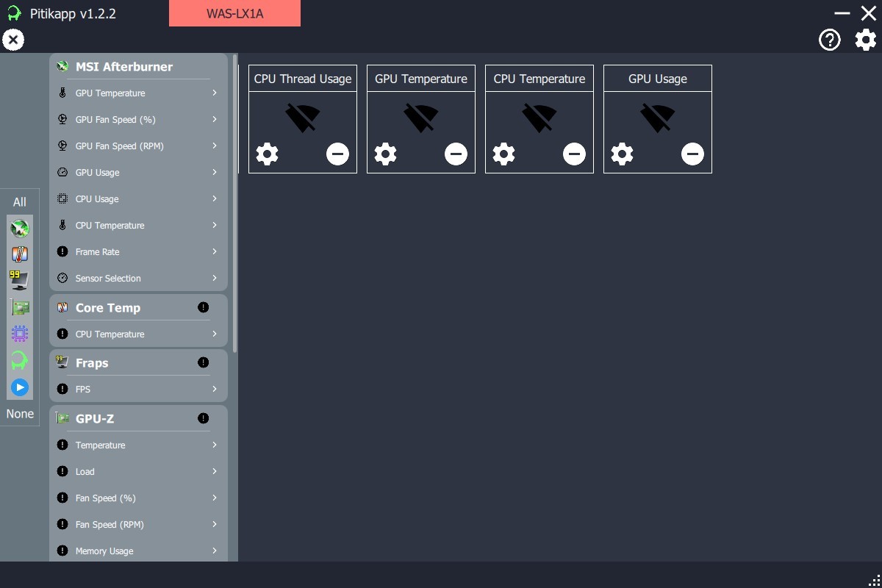The width and height of the screenshot is (882, 588).
Task: Click the Fraps section header
Action: (x=138, y=362)
